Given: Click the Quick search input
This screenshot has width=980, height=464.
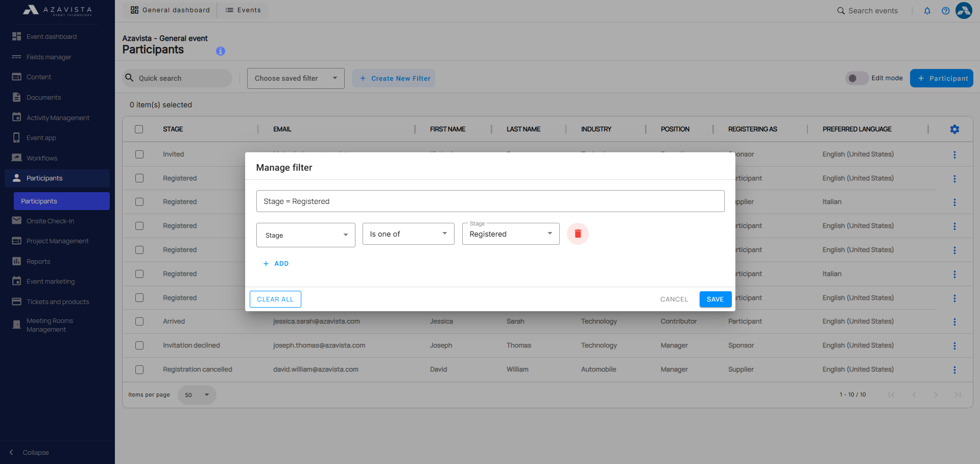Looking at the screenshot, I should tap(177, 78).
